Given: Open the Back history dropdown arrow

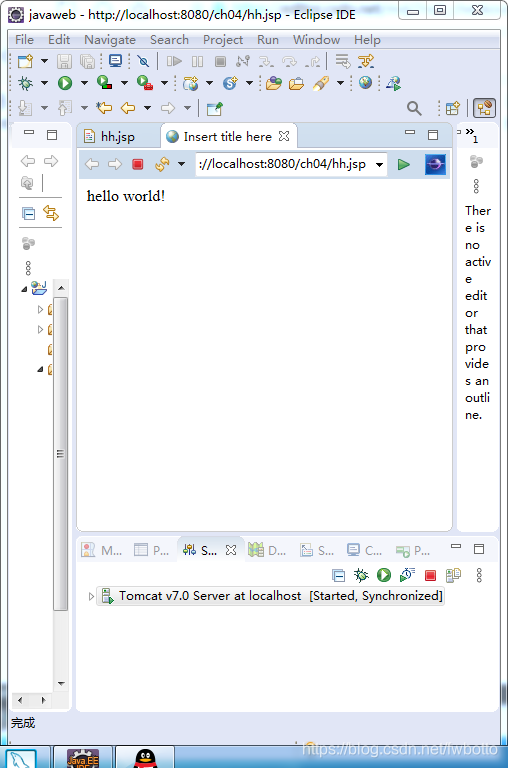Looking at the screenshot, I should 147,108.
